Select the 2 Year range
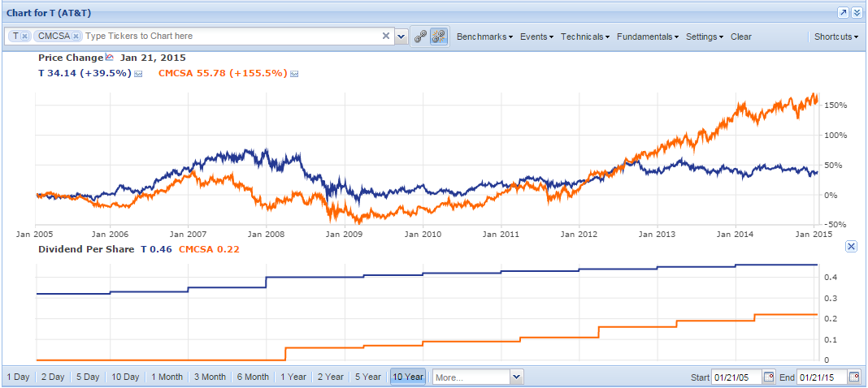Screen dimensions: 868x388 pyautogui.click(x=331, y=377)
